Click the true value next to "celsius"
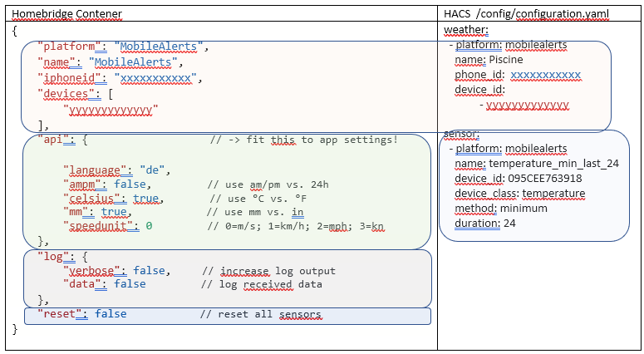 pyautogui.click(x=146, y=199)
